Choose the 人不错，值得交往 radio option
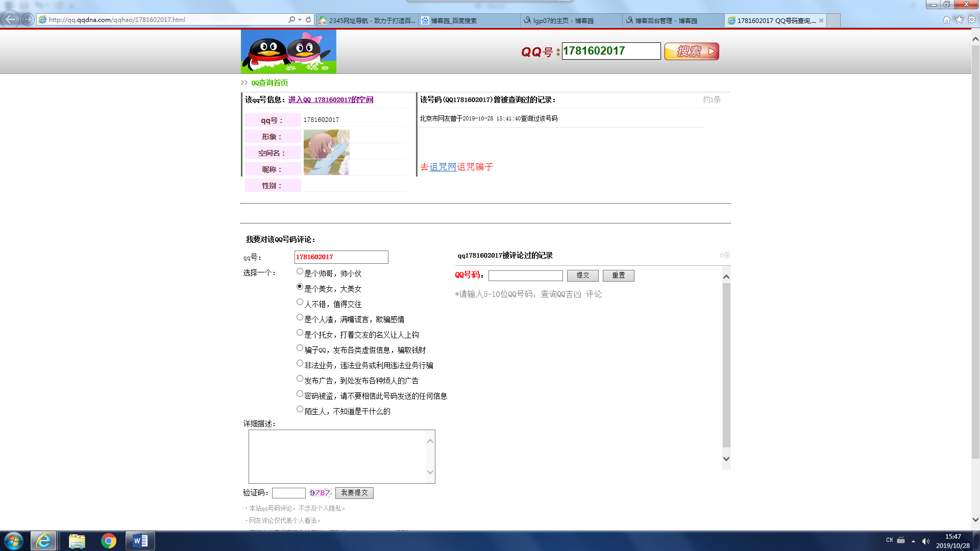 click(x=300, y=302)
